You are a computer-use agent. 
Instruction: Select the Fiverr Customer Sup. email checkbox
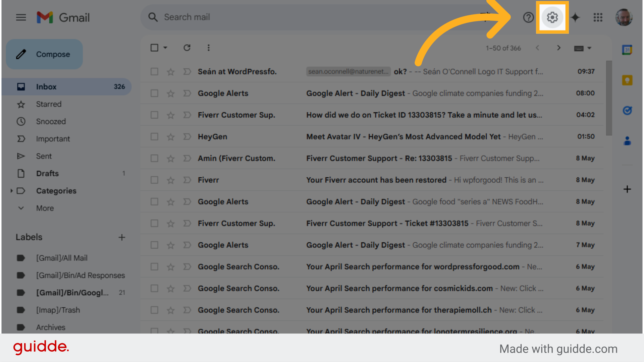coord(154,115)
